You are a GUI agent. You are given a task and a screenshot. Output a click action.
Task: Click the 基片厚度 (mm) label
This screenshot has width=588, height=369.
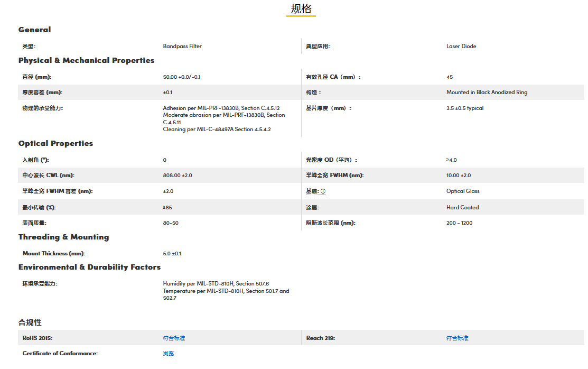coord(329,108)
